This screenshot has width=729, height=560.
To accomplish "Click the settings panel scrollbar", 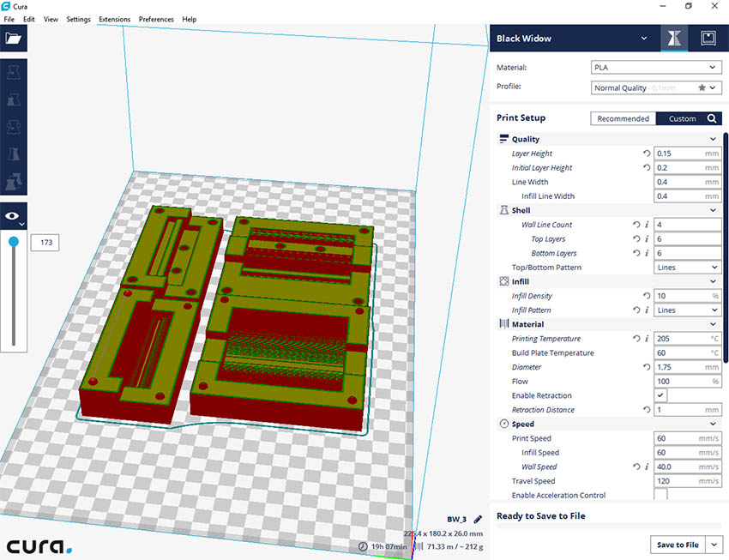I will (726, 247).
